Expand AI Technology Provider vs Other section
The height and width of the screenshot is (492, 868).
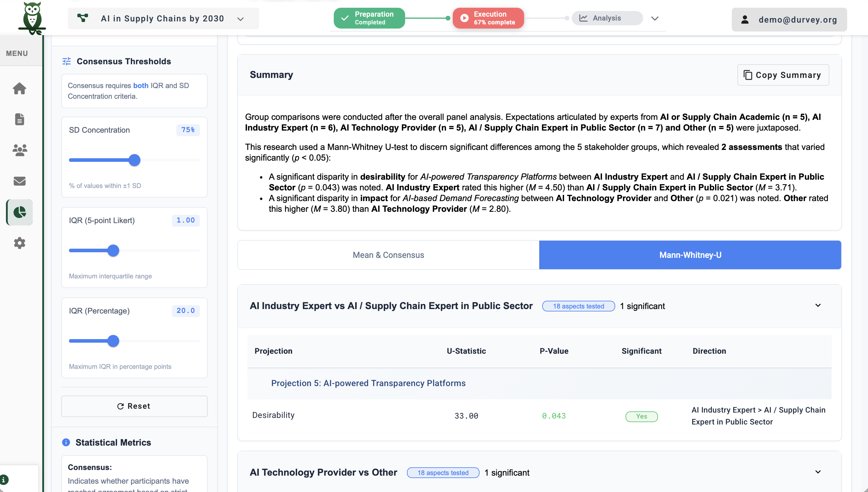[818, 472]
